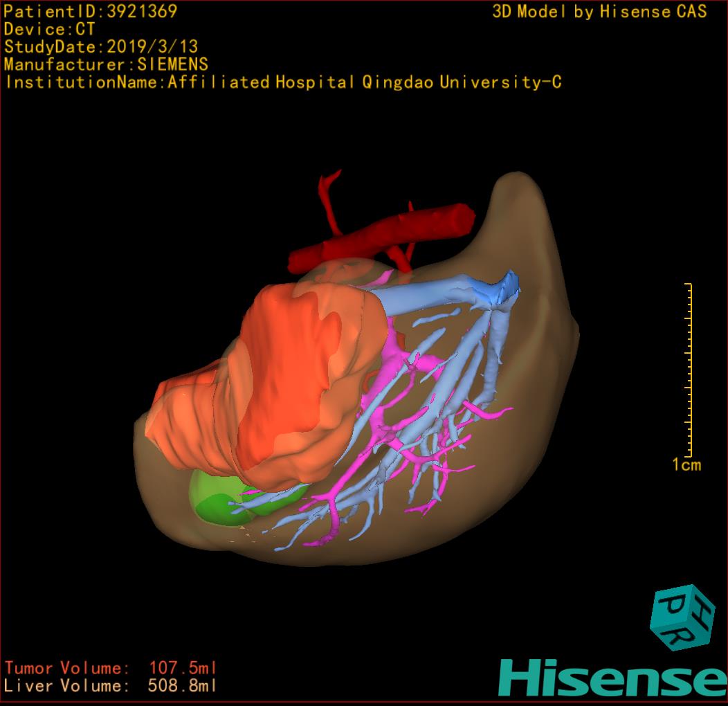This screenshot has width=728, height=706.
Task: Select the "PatientID:3921369" text
Action: pyautogui.click(x=91, y=11)
